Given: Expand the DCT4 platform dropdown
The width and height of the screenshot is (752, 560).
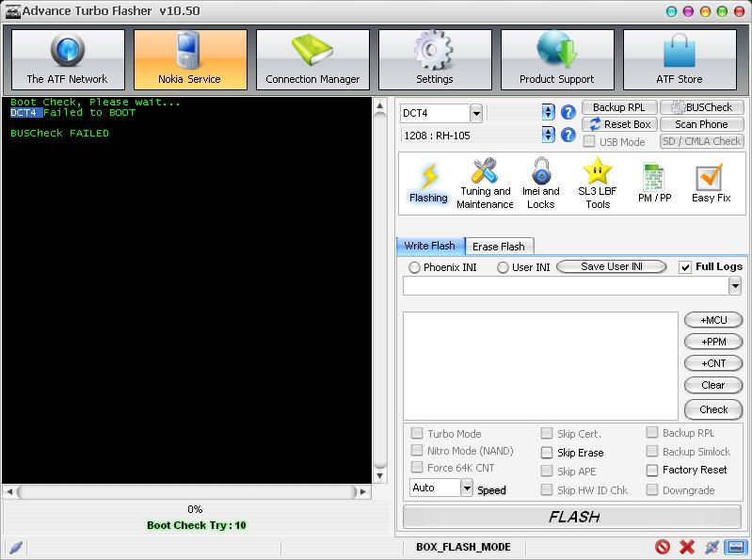Looking at the screenshot, I should pos(475,114).
